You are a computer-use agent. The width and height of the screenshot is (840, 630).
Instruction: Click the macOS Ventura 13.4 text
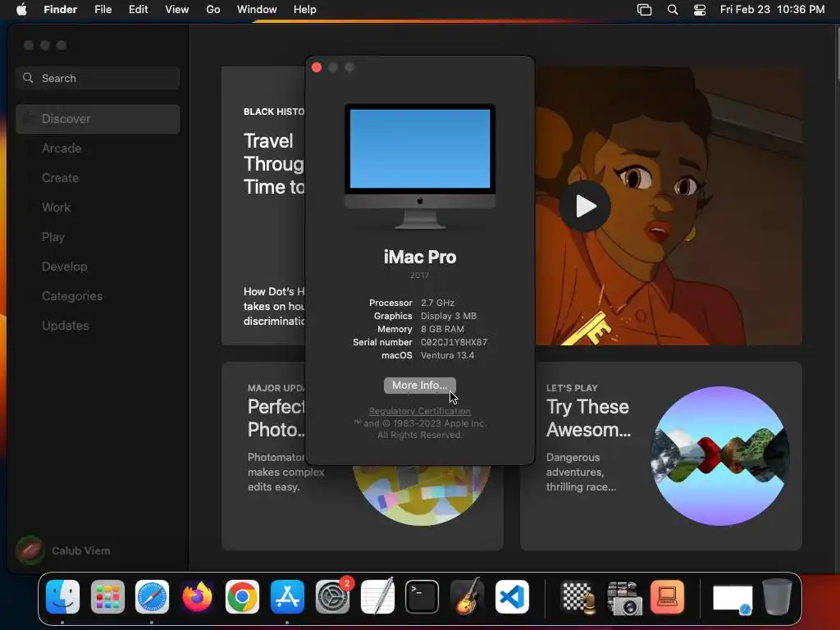(x=447, y=355)
